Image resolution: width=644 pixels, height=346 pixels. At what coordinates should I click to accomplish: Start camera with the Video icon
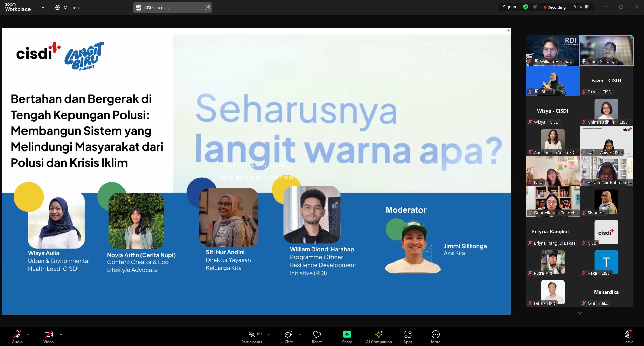pyautogui.click(x=48, y=334)
